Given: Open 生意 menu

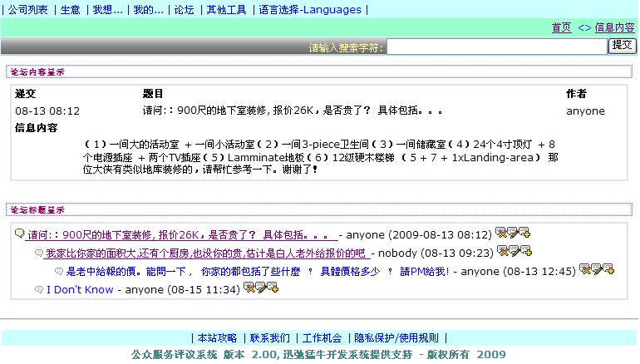Looking at the screenshot, I should [x=70, y=9].
